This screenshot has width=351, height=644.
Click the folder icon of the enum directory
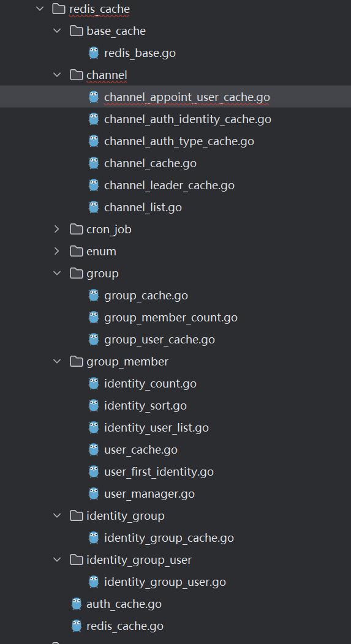pyautogui.click(x=77, y=251)
